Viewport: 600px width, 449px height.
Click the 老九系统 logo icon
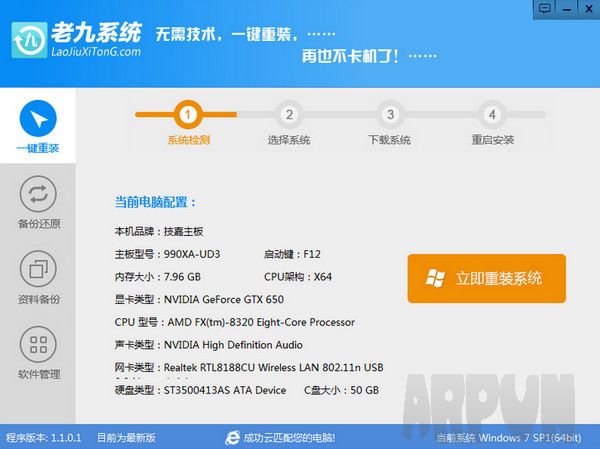pyautogui.click(x=29, y=40)
